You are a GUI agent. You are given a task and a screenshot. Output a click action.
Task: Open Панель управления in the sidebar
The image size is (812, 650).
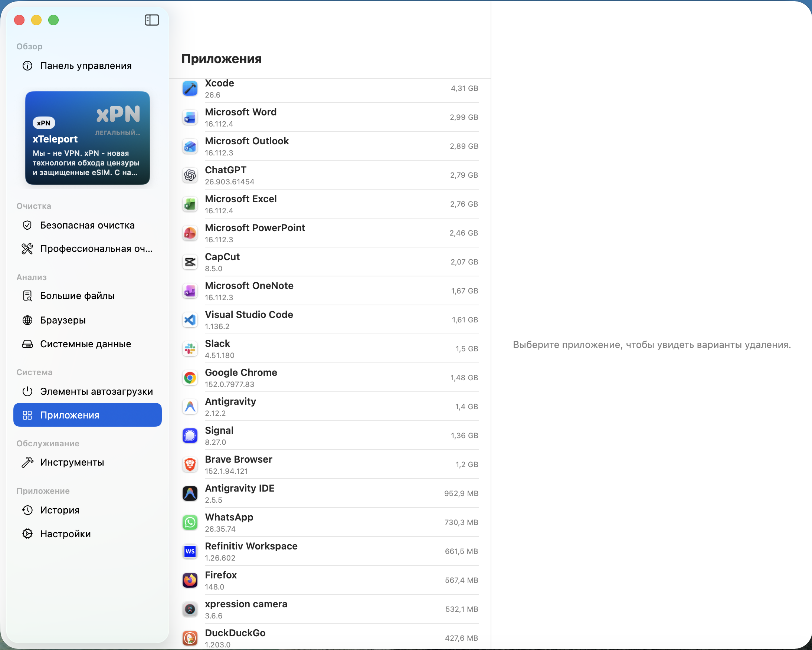click(x=87, y=66)
